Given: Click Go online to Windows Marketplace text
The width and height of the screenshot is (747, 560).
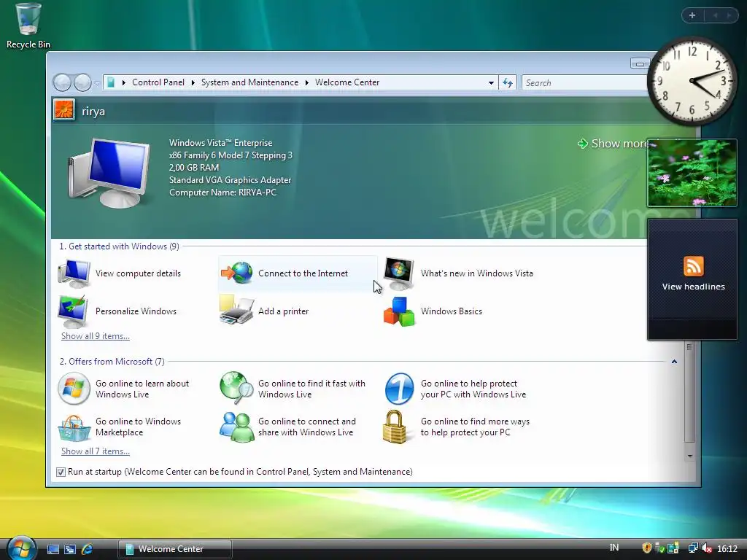Looking at the screenshot, I should click(x=138, y=427).
